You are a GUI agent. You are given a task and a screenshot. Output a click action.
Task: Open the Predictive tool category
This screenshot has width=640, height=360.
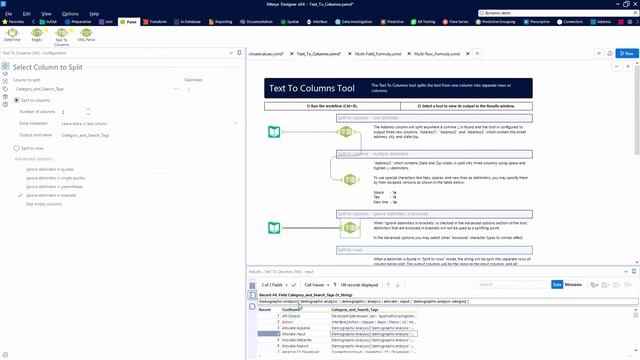click(392, 22)
